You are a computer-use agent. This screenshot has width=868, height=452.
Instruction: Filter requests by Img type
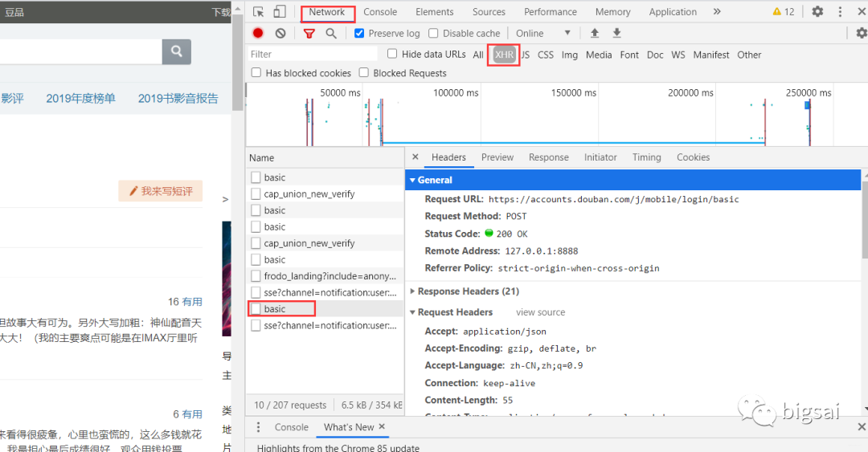[x=570, y=55]
